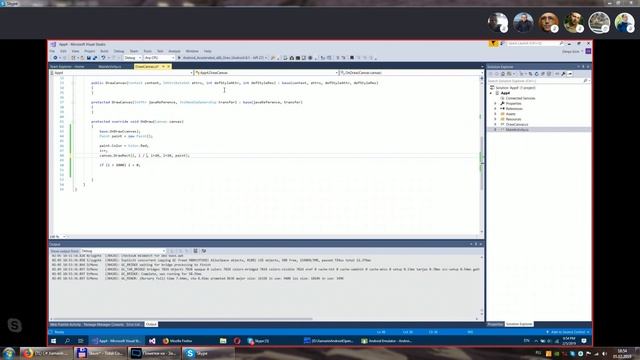Expand the Assets folder

point(496,114)
